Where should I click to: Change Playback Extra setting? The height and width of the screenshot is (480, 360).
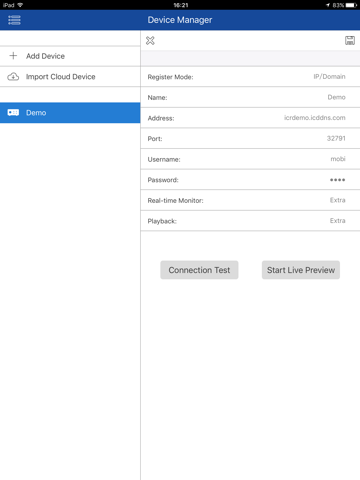coord(337,221)
